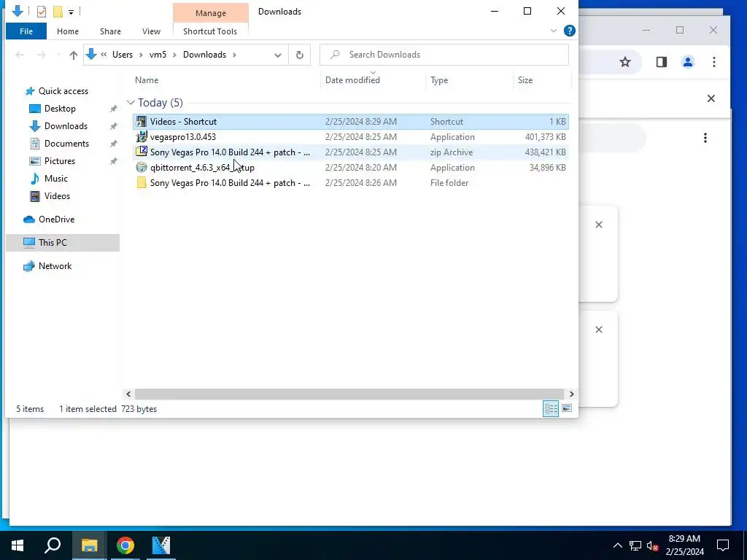
Task: Click the Search Downloads field
Action: 444,55
